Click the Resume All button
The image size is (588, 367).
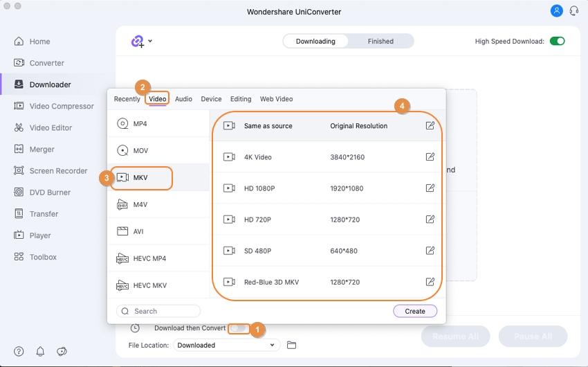click(x=456, y=337)
